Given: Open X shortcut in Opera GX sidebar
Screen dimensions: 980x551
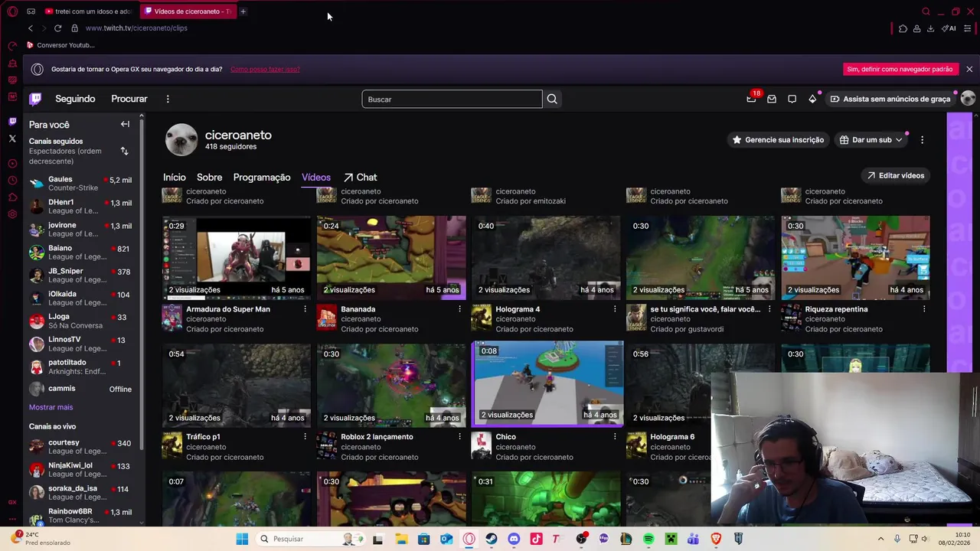Looking at the screenshot, I should (x=12, y=139).
